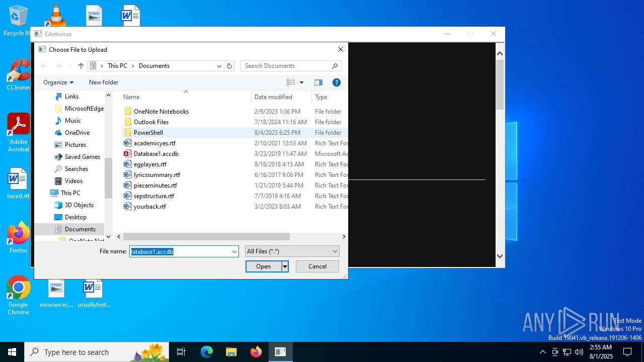The height and width of the screenshot is (362, 644).
Task: Change view with the view layout icon
Action: [291, 82]
